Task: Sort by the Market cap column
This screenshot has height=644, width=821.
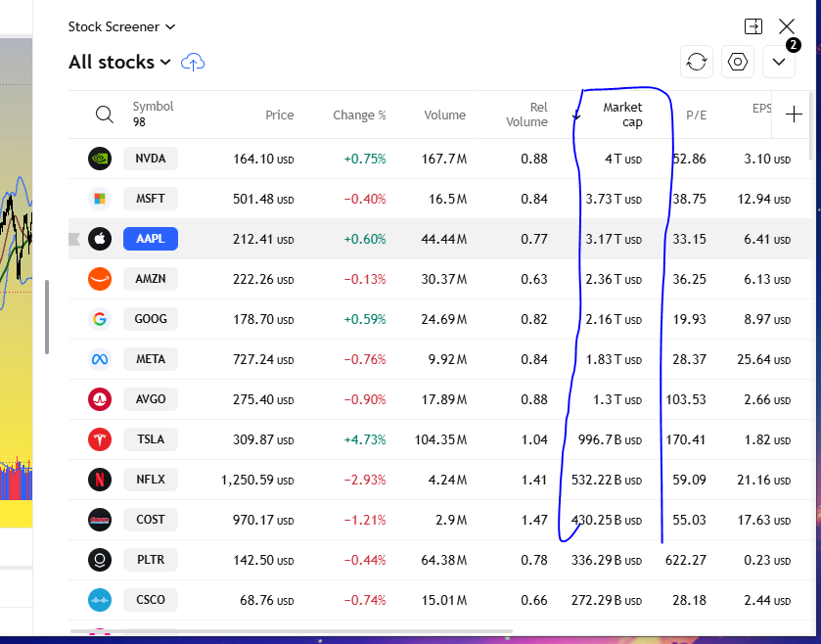Action: click(x=622, y=115)
